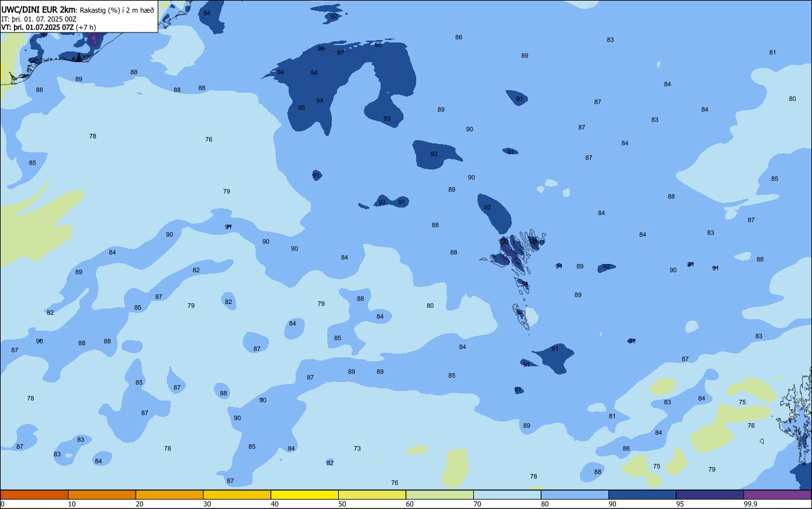Pick the 20–30 amber legend swatch
The image size is (812, 509).
pos(169,494)
